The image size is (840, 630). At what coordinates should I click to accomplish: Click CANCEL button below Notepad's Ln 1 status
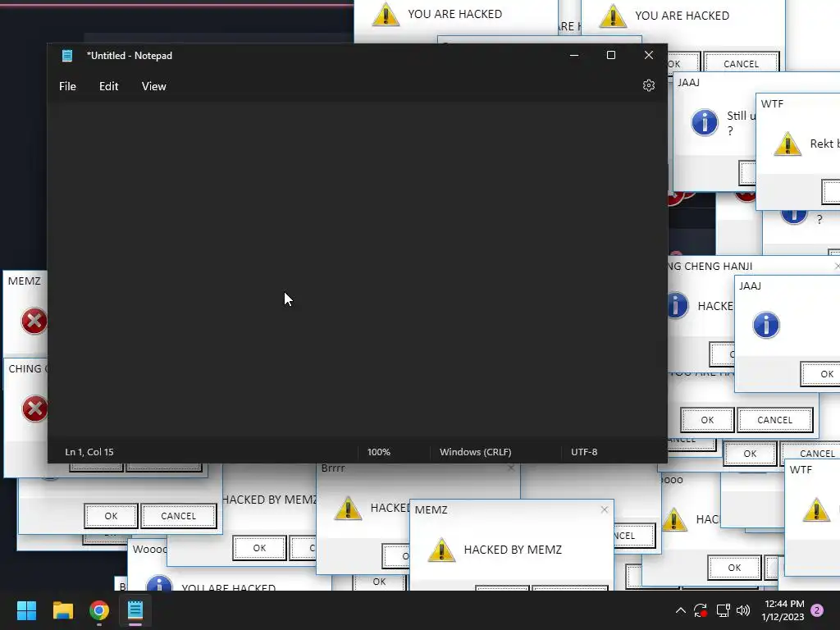(178, 516)
